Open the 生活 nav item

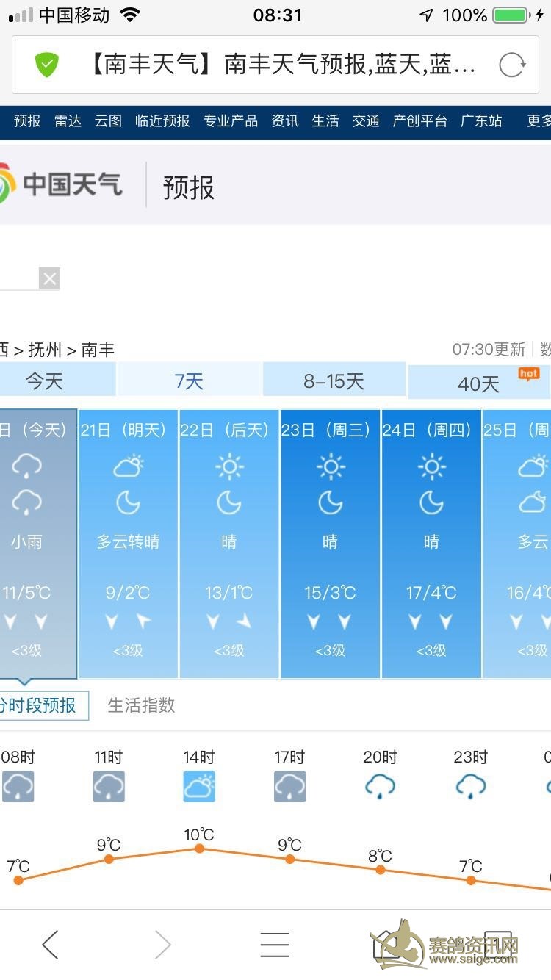tap(325, 121)
